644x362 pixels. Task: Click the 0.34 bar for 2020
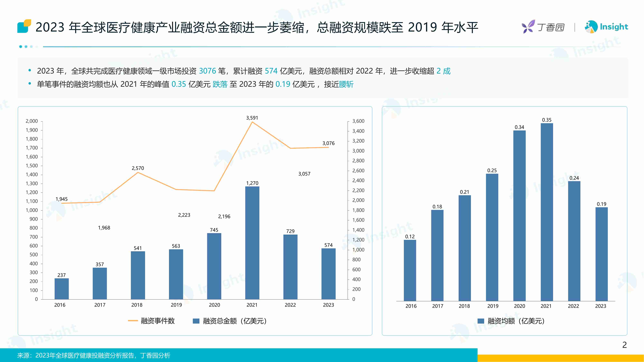coord(520,216)
